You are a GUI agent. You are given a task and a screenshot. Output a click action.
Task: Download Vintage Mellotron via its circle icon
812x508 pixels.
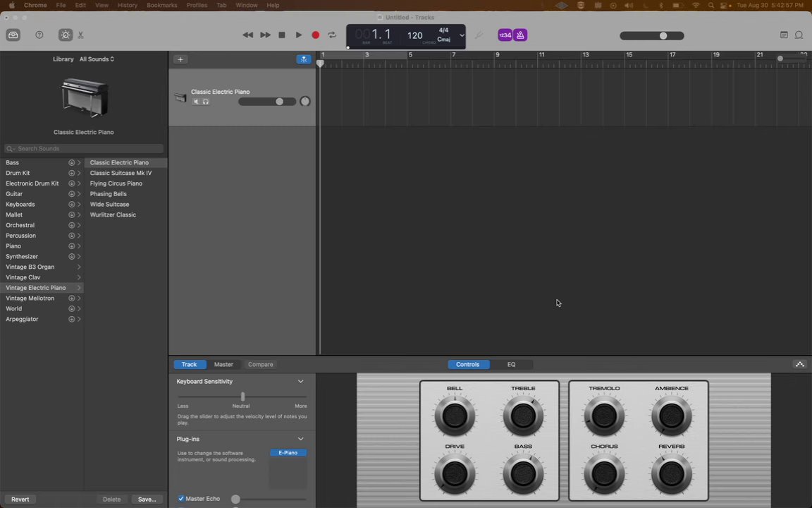pos(71,298)
